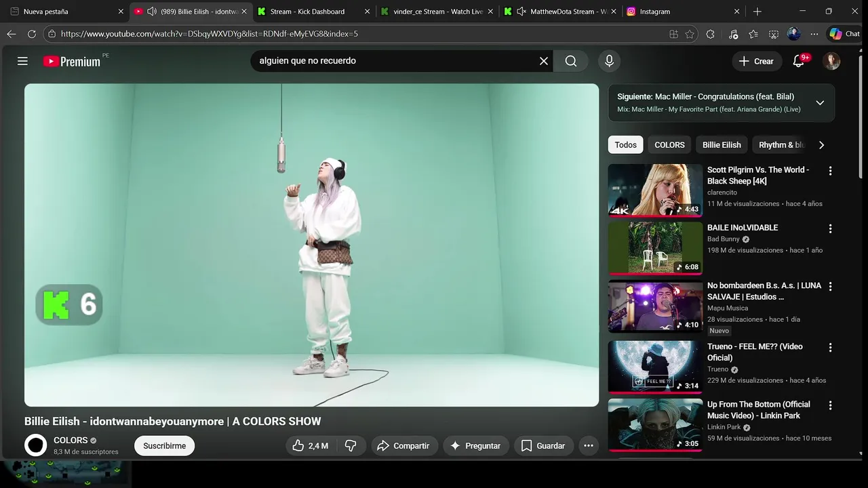Open the Crear upload menu
Viewport: 868px width, 488px height.
click(757, 61)
